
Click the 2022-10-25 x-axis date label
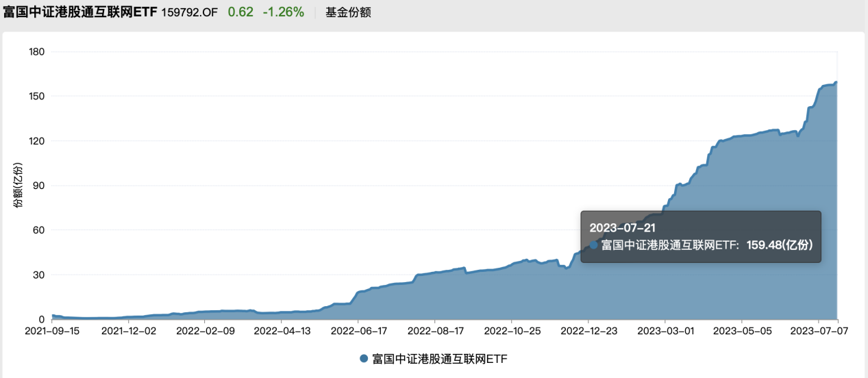pos(511,330)
